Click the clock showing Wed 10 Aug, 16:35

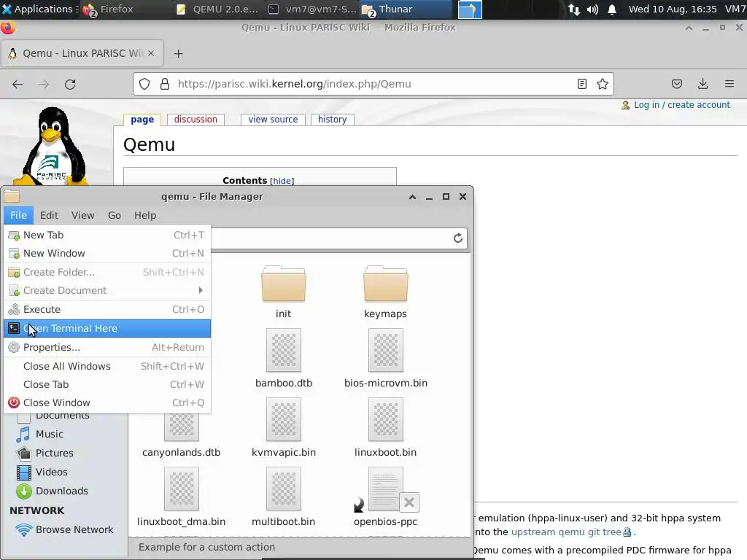click(672, 9)
